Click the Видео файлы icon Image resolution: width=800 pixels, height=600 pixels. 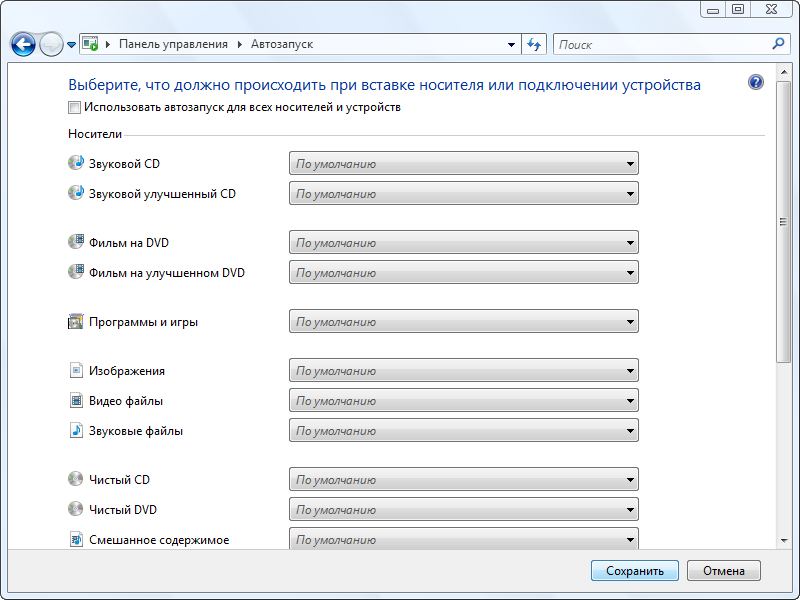click(76, 401)
